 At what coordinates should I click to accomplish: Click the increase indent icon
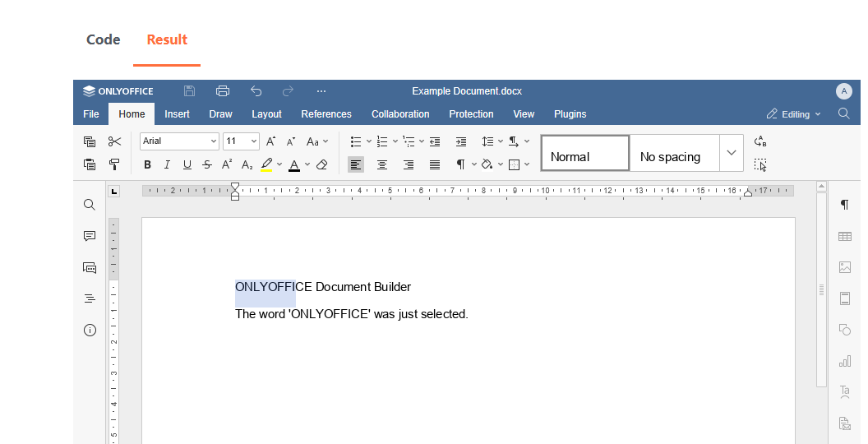click(x=461, y=141)
